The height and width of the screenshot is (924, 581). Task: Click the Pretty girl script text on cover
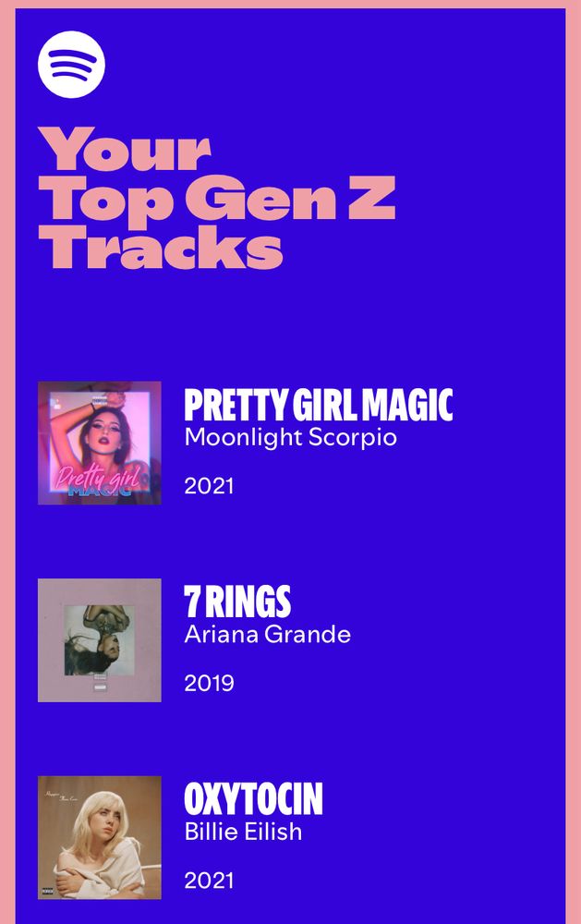97,477
